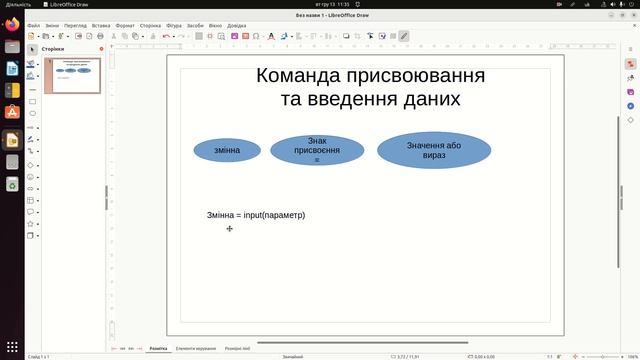This screenshot has width=640, height=360.
Task: Open the New document dropdown arrow
Action: [x=38, y=36]
